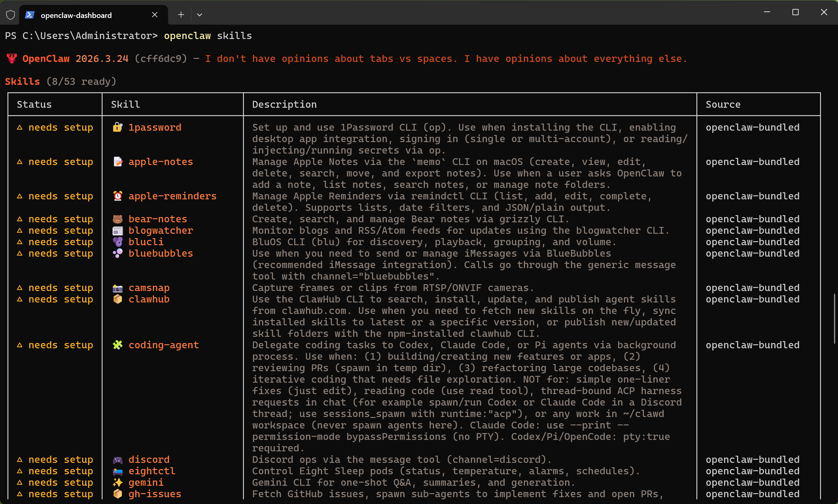Open the new tab dropdown chevron

tap(200, 15)
